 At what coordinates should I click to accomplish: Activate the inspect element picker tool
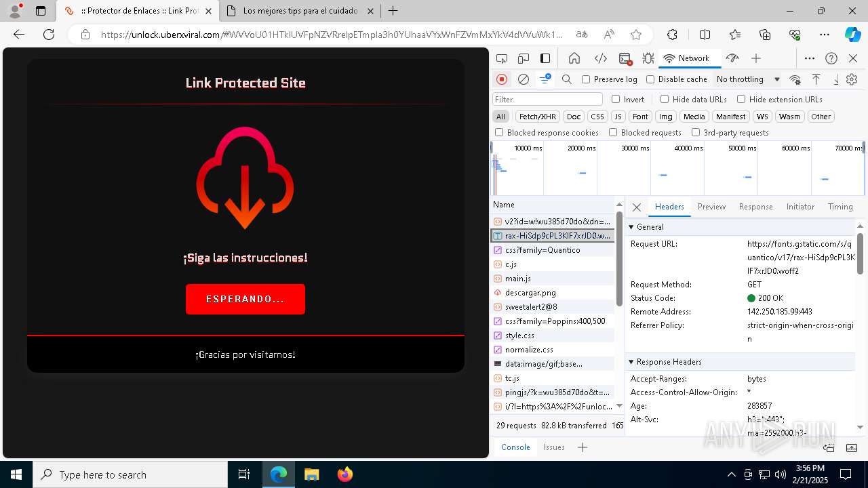[502, 58]
